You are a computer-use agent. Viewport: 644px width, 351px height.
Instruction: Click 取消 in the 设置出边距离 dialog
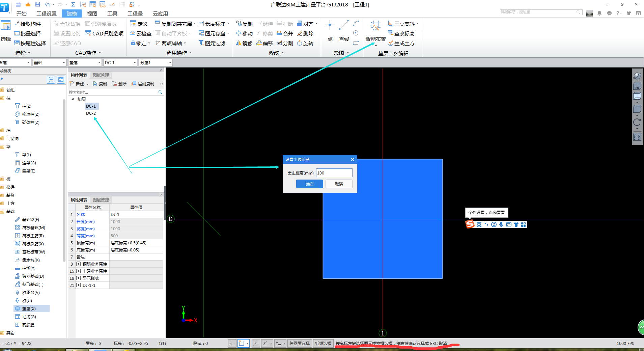(339, 184)
